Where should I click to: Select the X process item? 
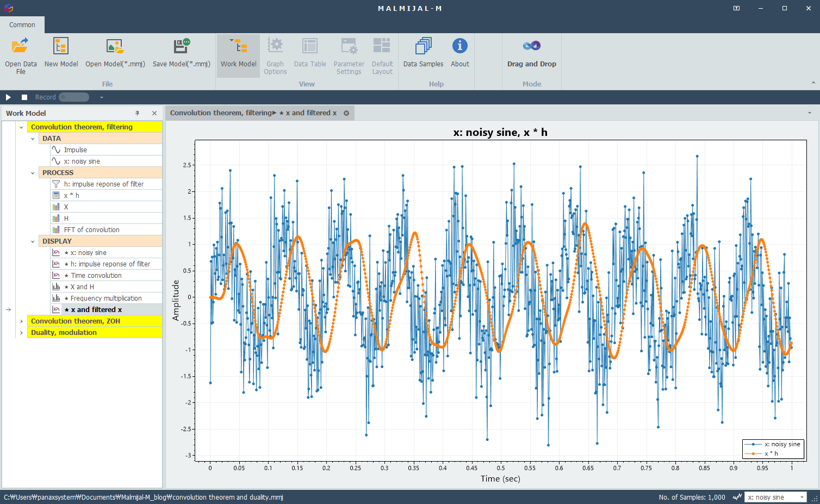106,207
